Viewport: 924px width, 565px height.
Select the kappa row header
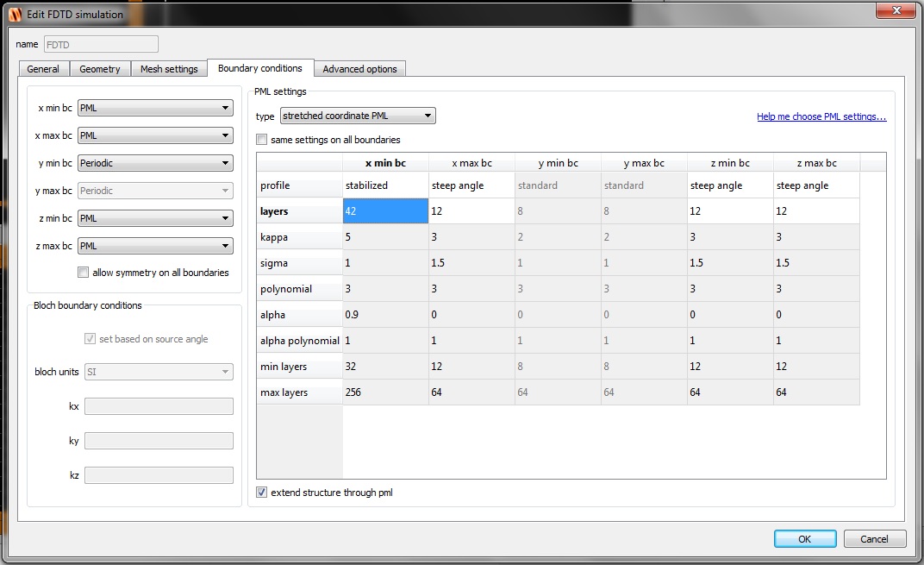299,236
